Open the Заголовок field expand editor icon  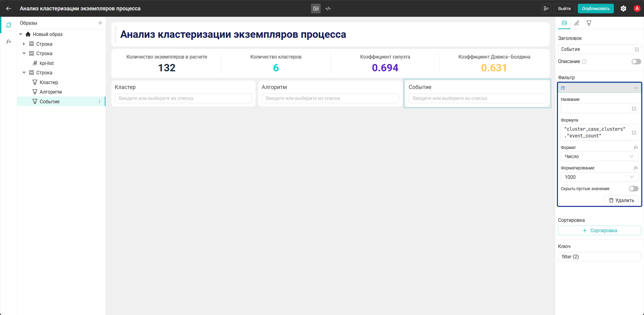click(637, 49)
